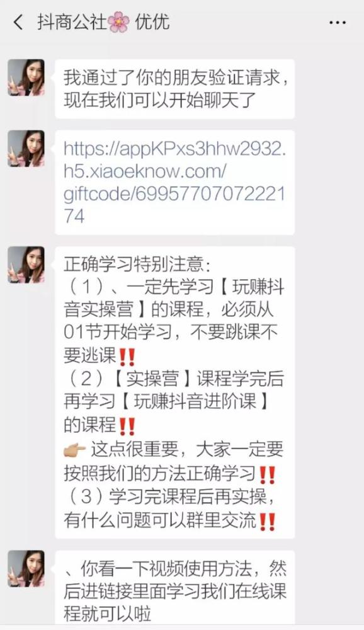Select the 你看一下视频使用方法 message bubble
364x630 pixels.
coord(175,587)
